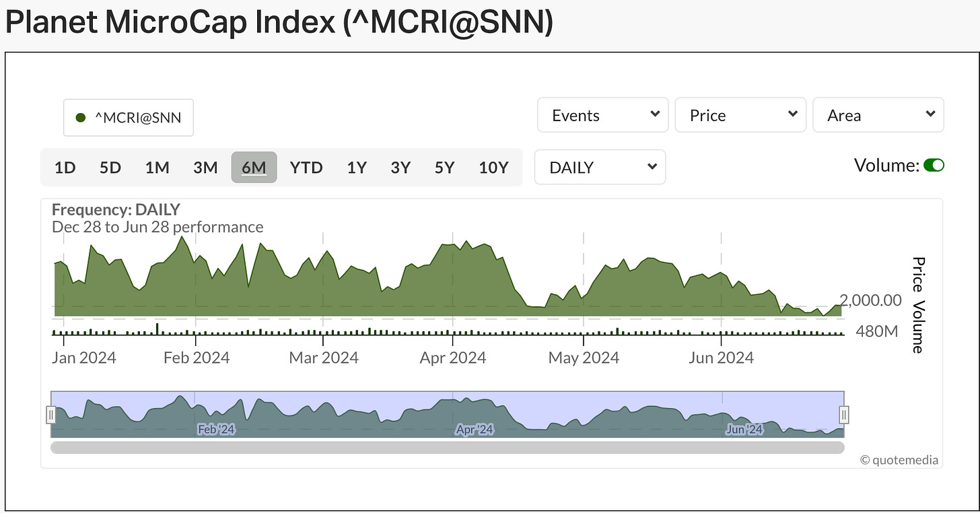Viewport: 980px width, 513px height.
Task: Click the gray navigator scrollbar
Action: click(x=447, y=447)
